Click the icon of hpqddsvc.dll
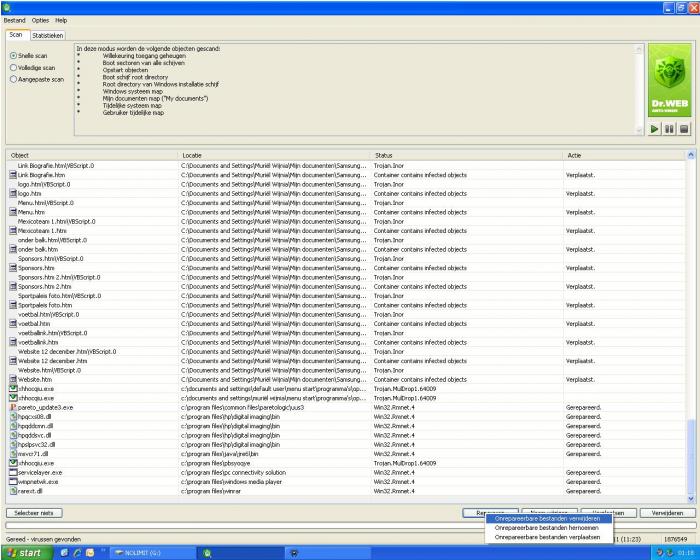The image size is (700, 560). (13, 435)
